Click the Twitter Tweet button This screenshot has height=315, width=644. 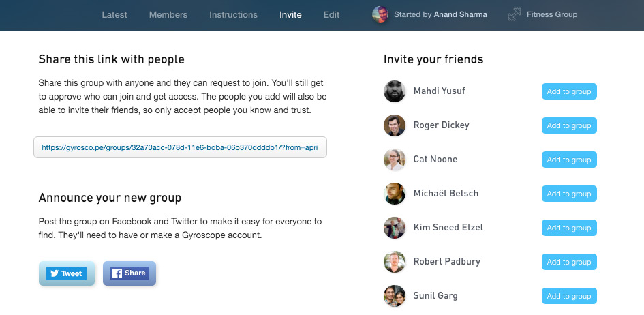pos(67,273)
